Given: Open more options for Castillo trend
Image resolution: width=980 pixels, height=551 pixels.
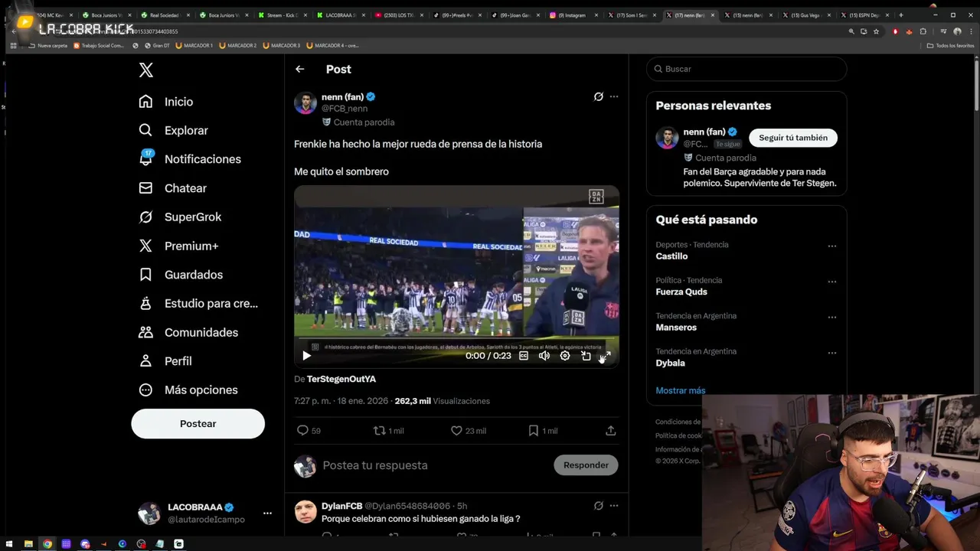Looking at the screenshot, I should coord(832,246).
